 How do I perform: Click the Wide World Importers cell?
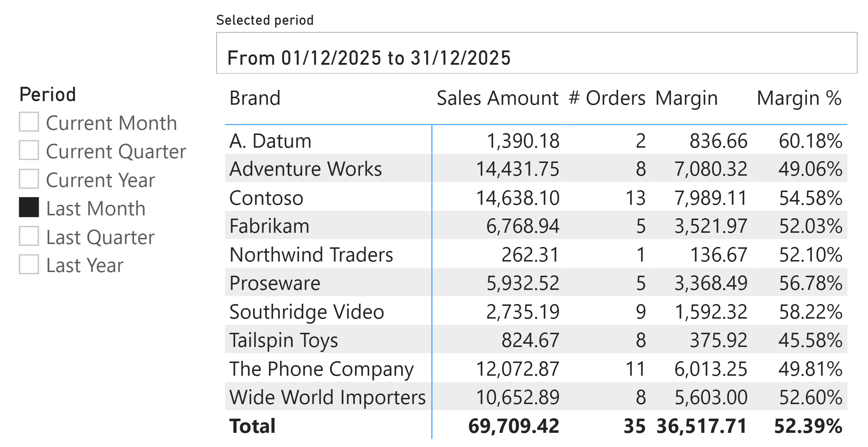(327, 397)
